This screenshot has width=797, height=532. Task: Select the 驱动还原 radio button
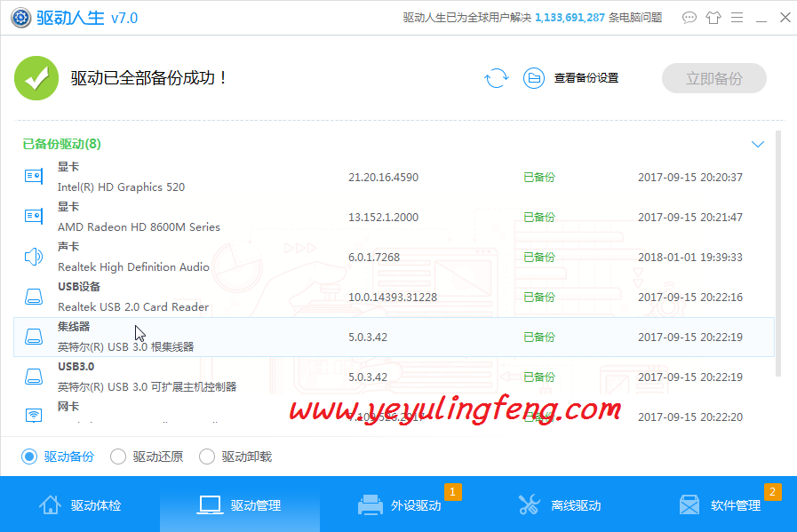(118, 457)
